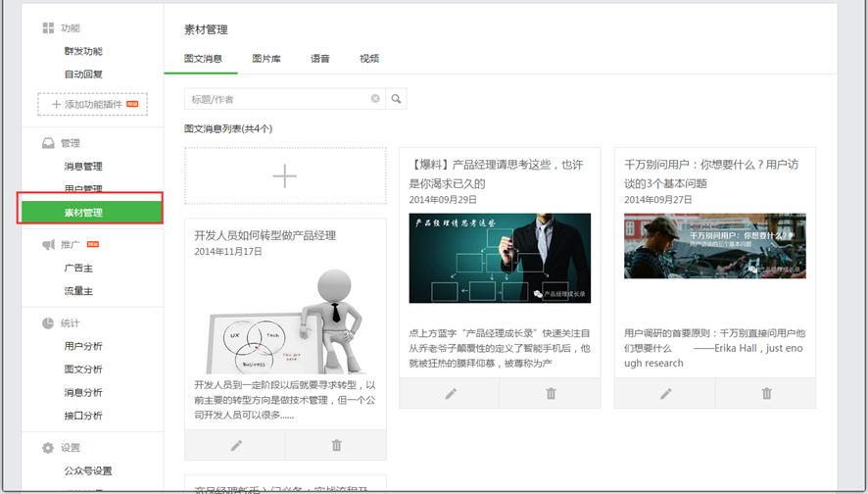Click the 推广 megaphone icon

48,244
